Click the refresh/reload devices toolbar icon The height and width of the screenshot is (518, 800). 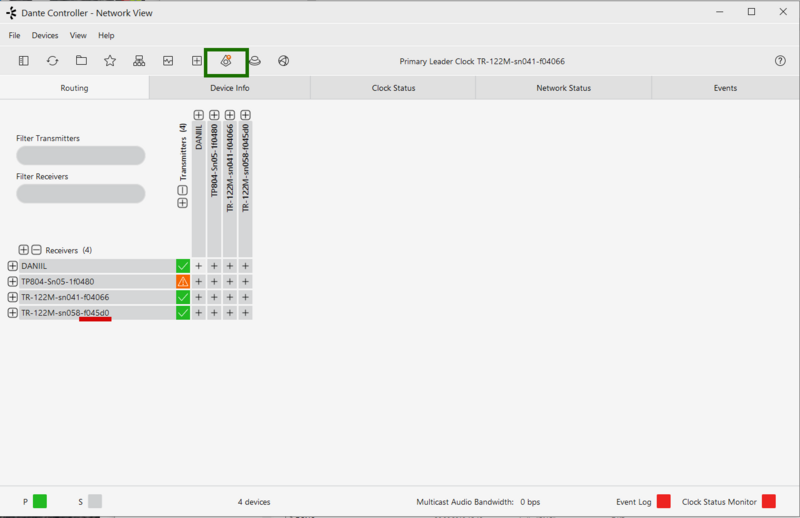[x=52, y=61]
